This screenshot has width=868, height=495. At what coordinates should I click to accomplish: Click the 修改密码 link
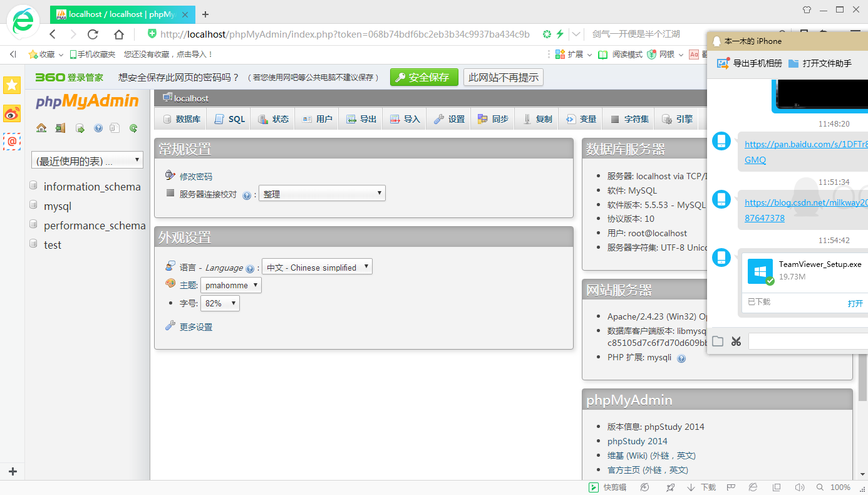click(x=195, y=177)
